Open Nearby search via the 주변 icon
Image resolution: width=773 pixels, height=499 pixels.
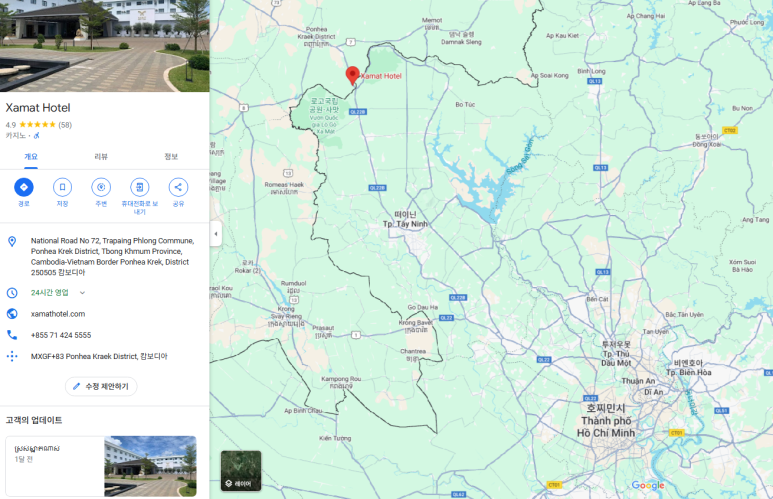[101, 187]
